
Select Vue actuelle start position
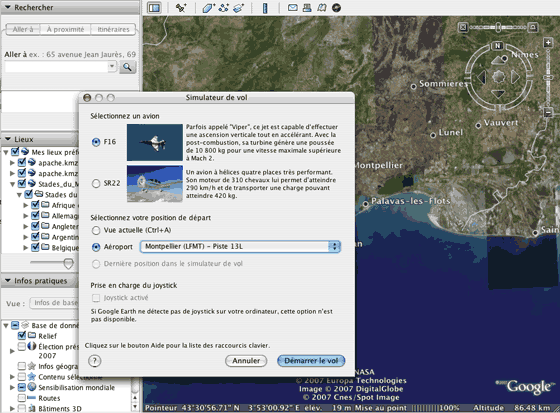pos(96,230)
